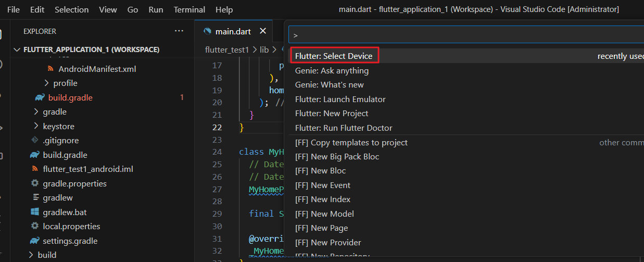This screenshot has height=262, width=644.
Task: Run Flutter: New Project command
Action: (332, 113)
